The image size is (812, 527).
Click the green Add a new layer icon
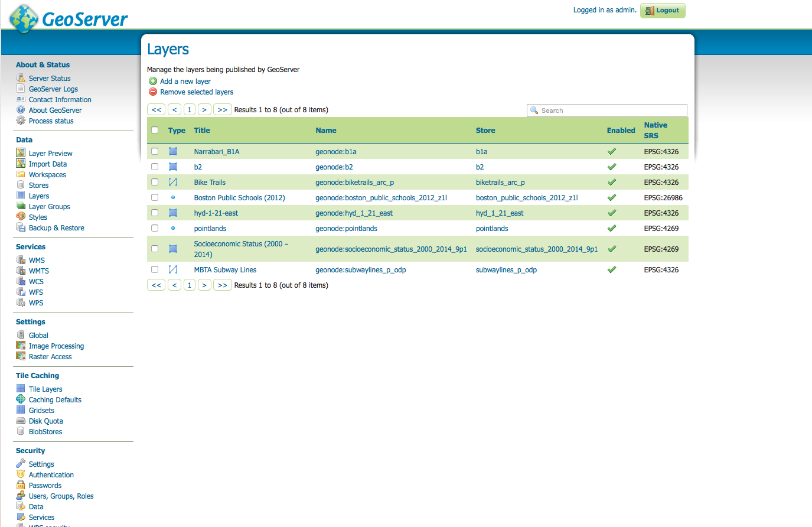pos(153,81)
